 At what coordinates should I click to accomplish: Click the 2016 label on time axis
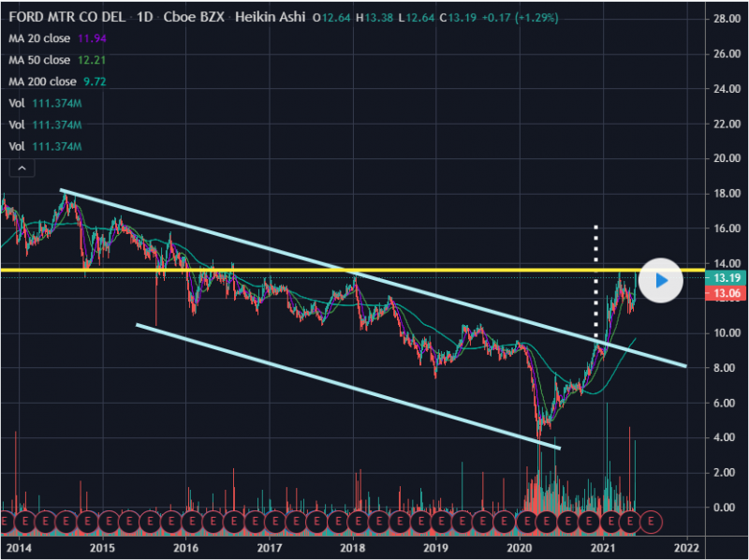click(x=186, y=546)
